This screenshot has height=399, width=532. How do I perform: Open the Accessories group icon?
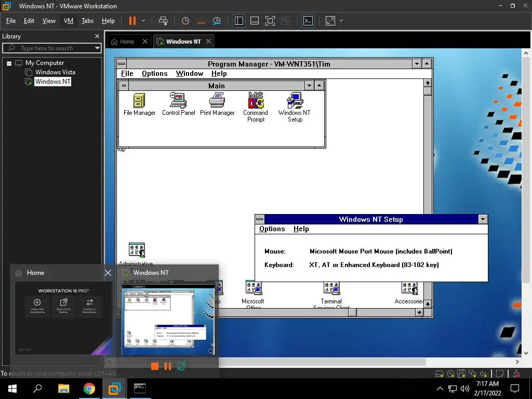[409, 293]
